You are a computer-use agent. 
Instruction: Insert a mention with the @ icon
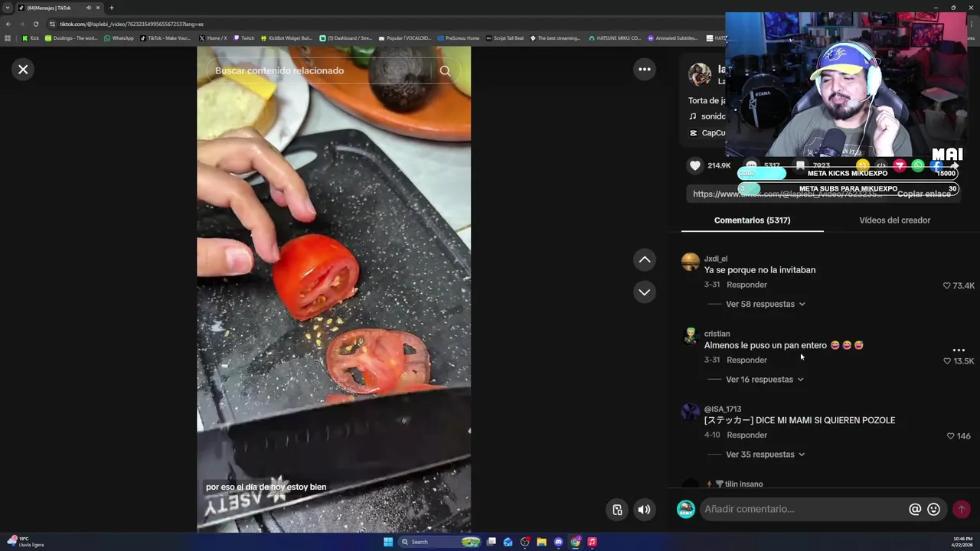(914, 509)
